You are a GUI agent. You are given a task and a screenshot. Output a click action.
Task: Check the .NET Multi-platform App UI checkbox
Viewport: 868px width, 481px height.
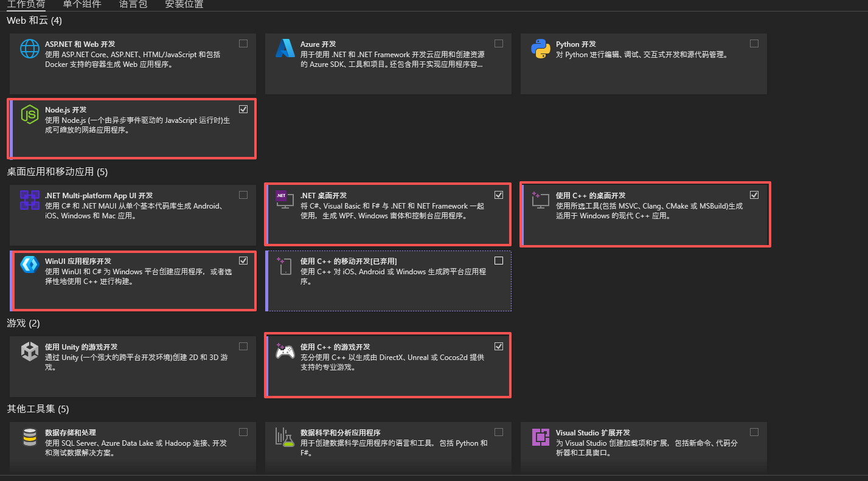click(243, 195)
